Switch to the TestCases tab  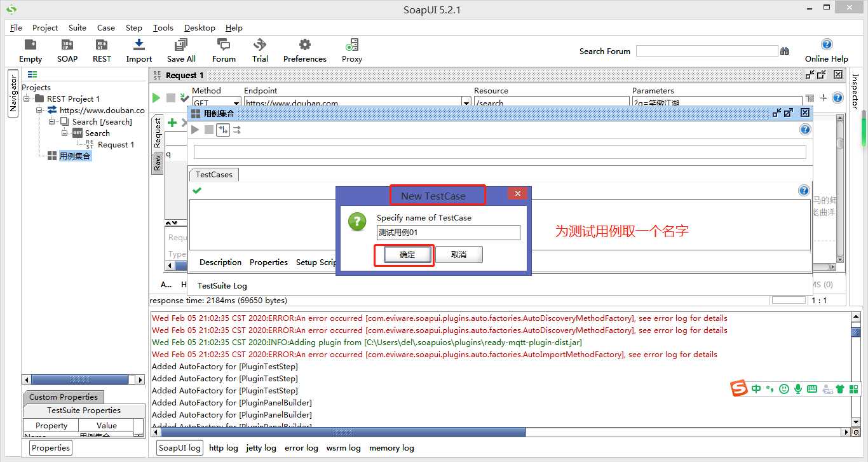214,174
